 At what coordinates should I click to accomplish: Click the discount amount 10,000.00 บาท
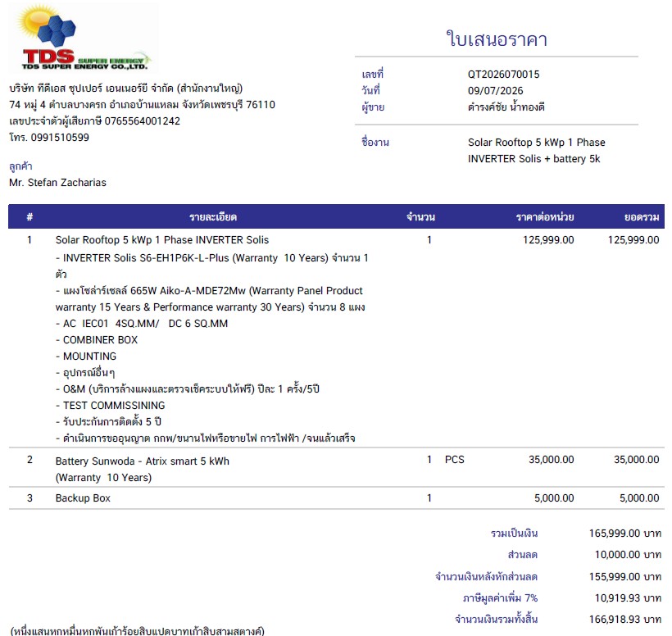point(628,555)
